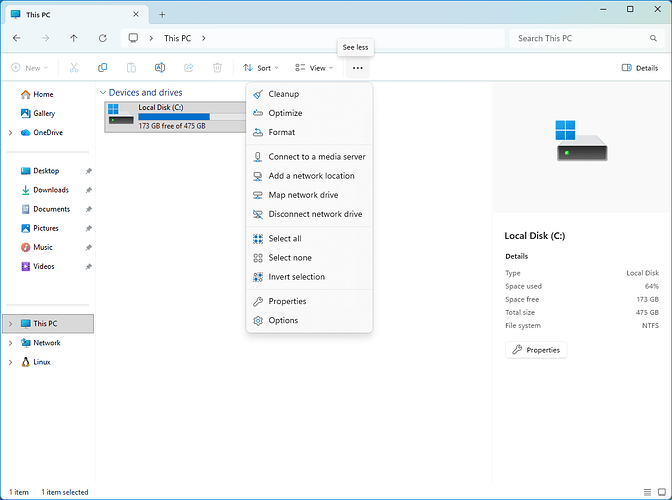Image resolution: width=672 pixels, height=500 pixels.
Task: Click the See more three-dots button
Action: (x=357, y=68)
